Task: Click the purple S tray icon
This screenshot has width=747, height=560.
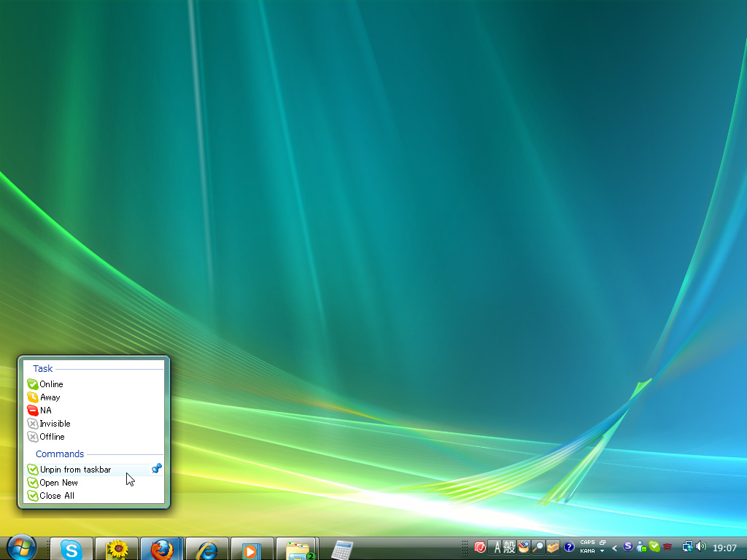Action: (628, 547)
